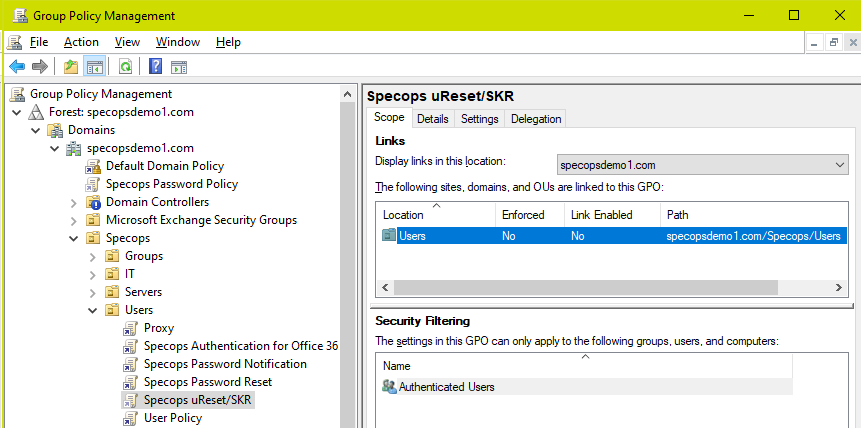Sort links by Enforced column header
Image resolution: width=861 pixels, height=428 pixels.
pos(530,214)
